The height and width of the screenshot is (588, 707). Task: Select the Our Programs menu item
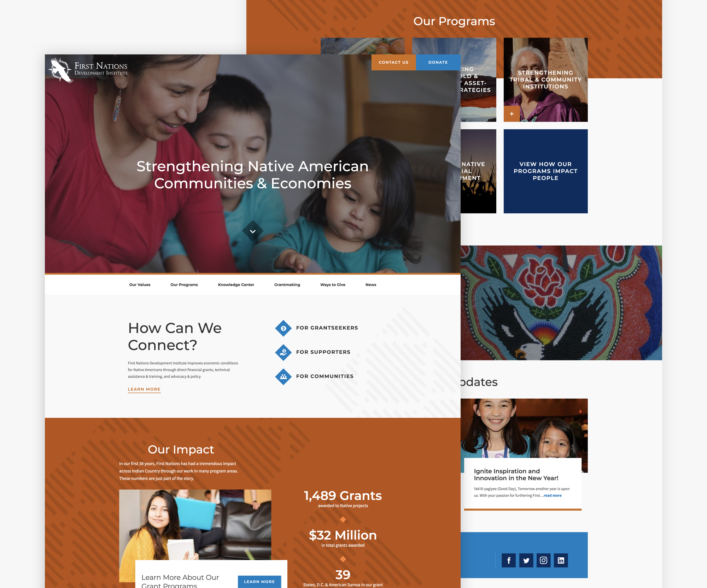coord(184,284)
